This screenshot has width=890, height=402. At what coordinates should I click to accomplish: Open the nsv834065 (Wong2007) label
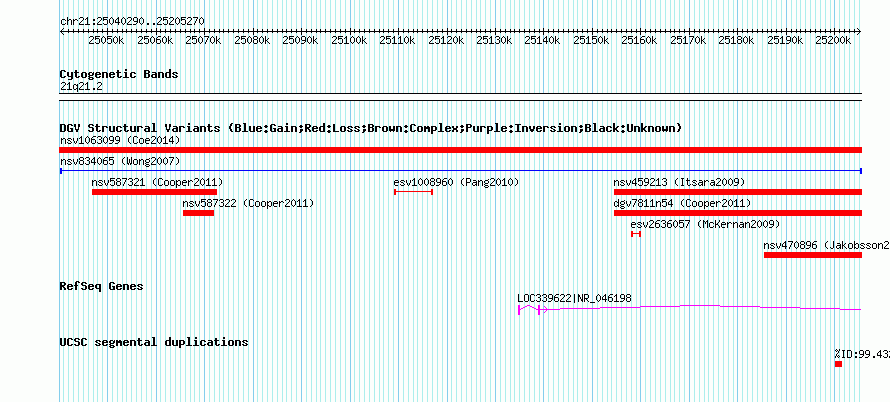point(120,161)
